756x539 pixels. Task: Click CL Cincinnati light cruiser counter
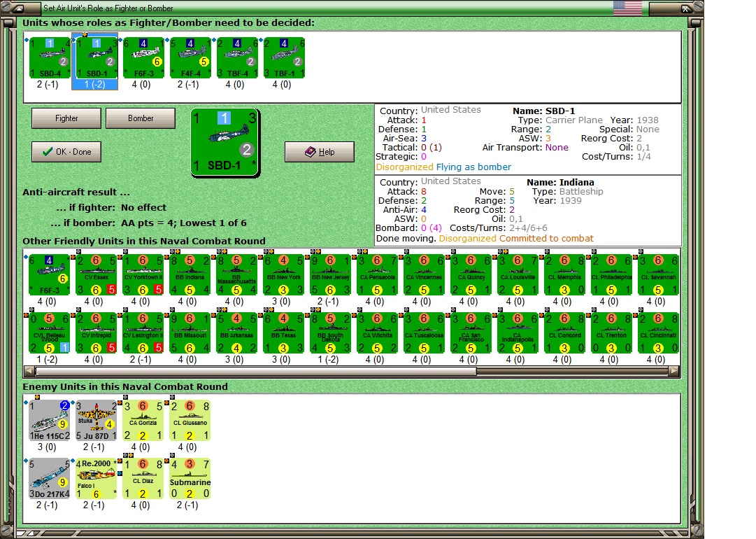click(657, 333)
